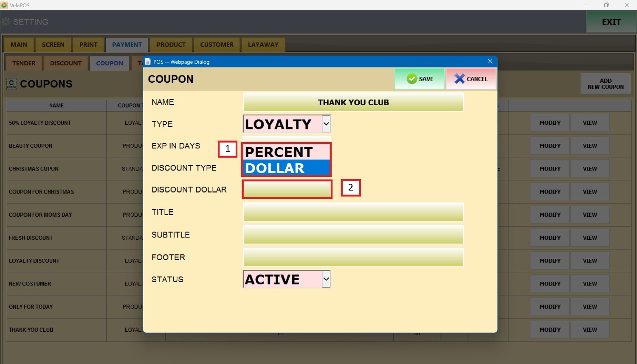Go to the LAYAWAY tab

[x=263, y=45]
